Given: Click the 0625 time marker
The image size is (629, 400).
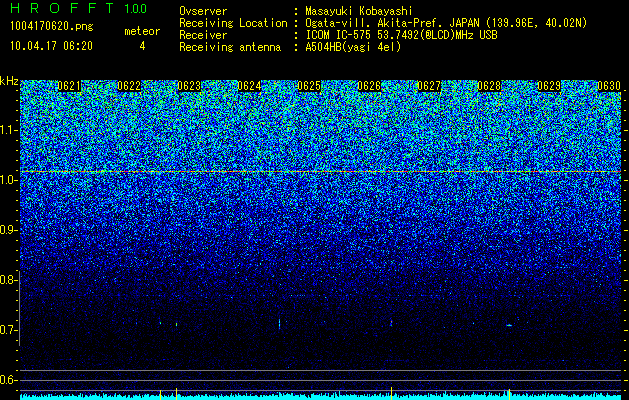Looking at the screenshot, I should tap(309, 86).
